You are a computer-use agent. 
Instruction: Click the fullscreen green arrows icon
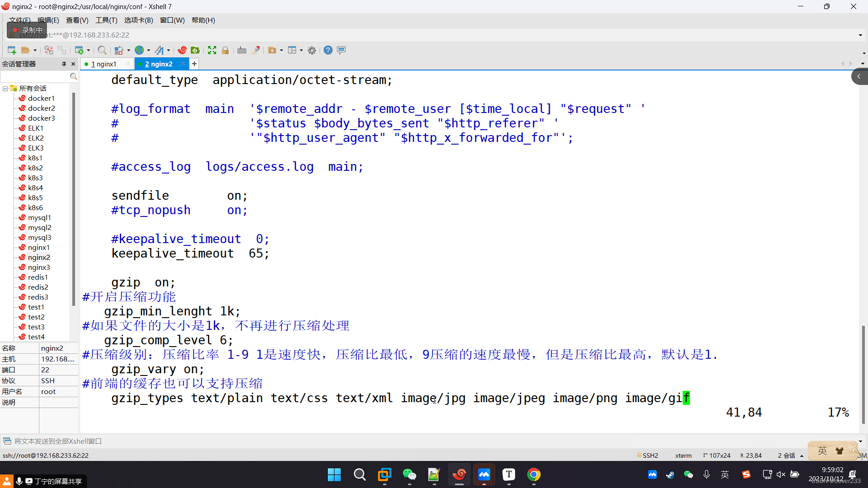point(212,50)
